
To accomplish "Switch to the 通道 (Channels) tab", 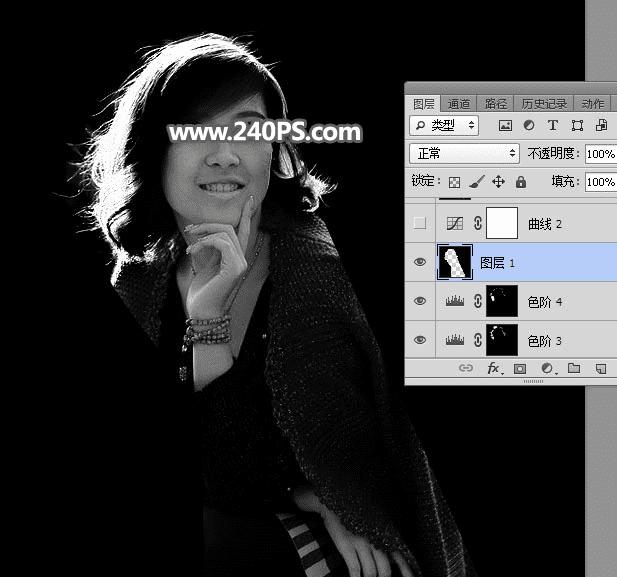I will [459, 104].
